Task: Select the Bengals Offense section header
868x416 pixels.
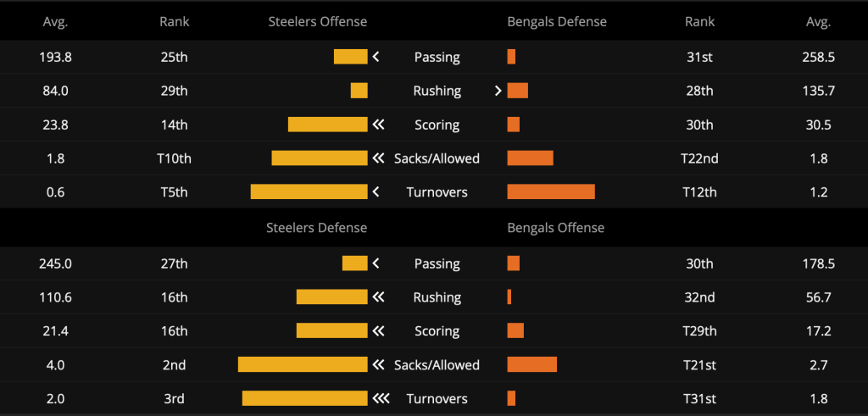Action: (x=556, y=227)
